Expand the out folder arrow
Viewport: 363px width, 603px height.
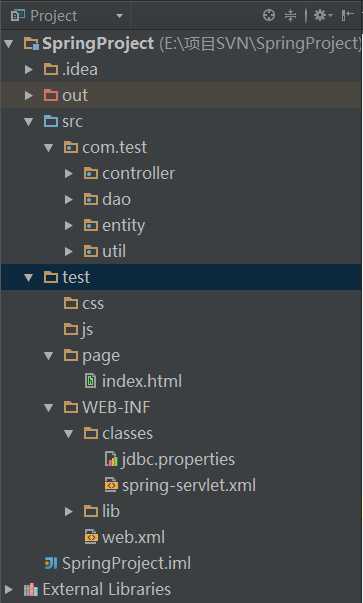[28, 95]
